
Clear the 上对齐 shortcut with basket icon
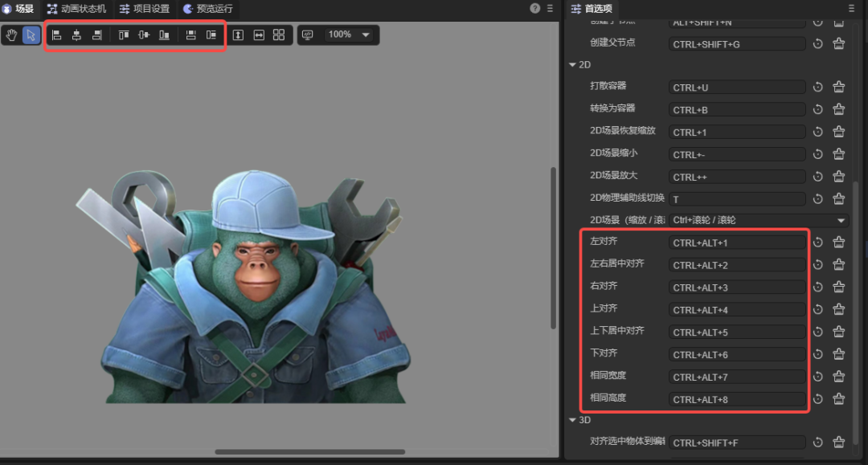(838, 309)
